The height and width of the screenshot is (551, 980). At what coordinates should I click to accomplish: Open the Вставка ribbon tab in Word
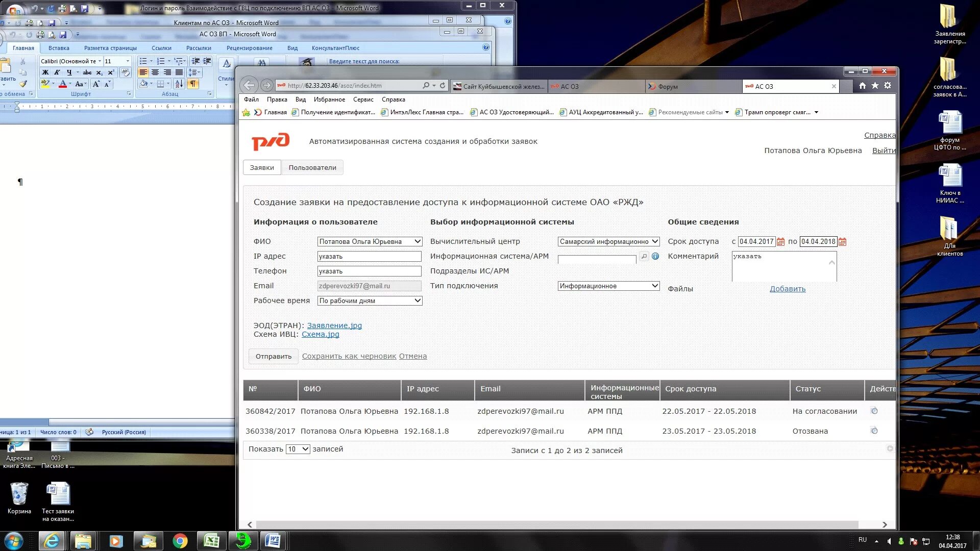pyautogui.click(x=59, y=48)
